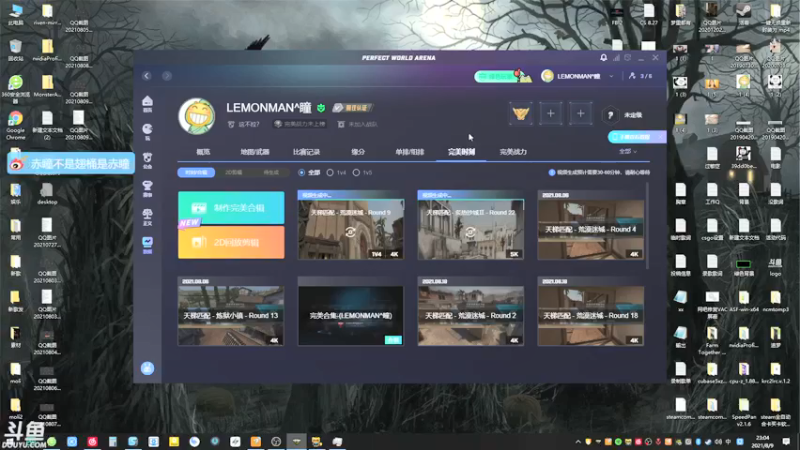Open the green button beside the username
Viewport: 800px width, 450px height.
coord(495,76)
